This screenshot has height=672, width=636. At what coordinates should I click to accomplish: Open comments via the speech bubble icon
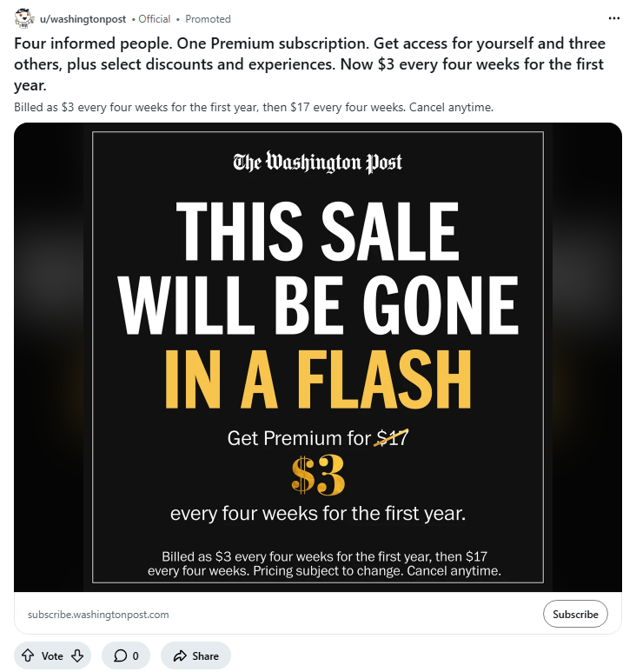pos(120,655)
